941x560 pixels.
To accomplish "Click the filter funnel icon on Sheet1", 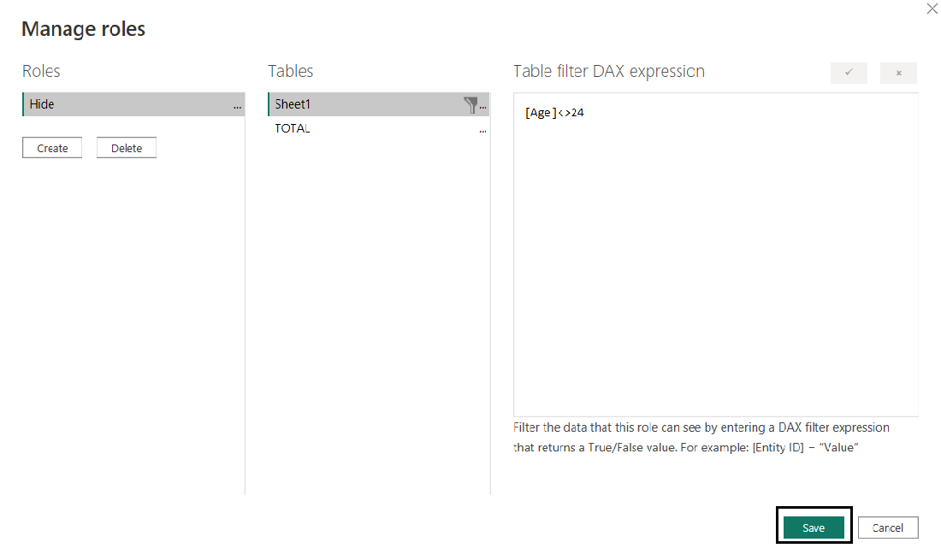I will [470, 104].
